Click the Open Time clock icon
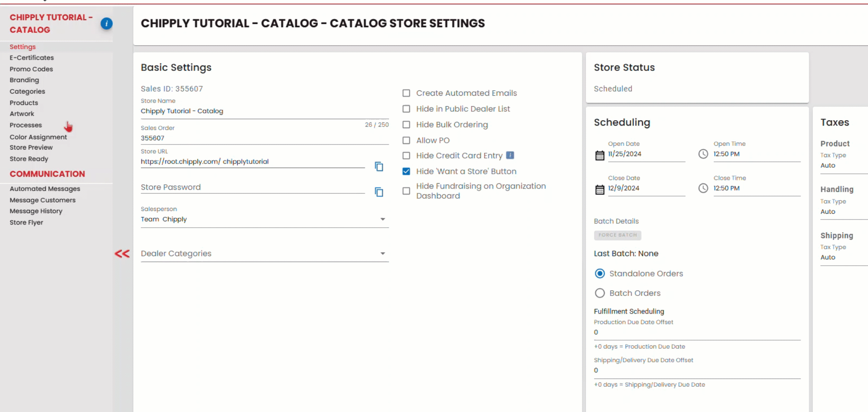 tap(703, 154)
